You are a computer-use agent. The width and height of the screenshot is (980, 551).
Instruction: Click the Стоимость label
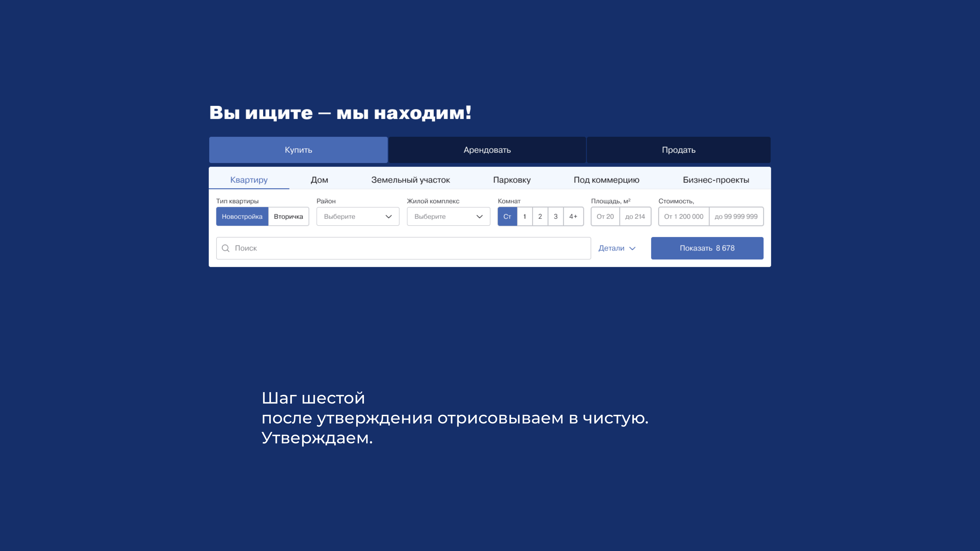(676, 201)
